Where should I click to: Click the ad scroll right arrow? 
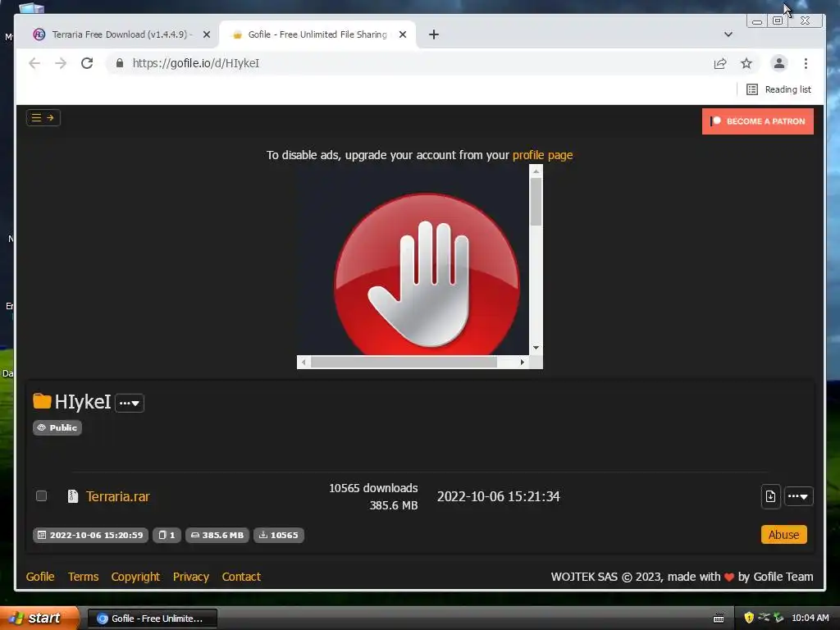(523, 362)
